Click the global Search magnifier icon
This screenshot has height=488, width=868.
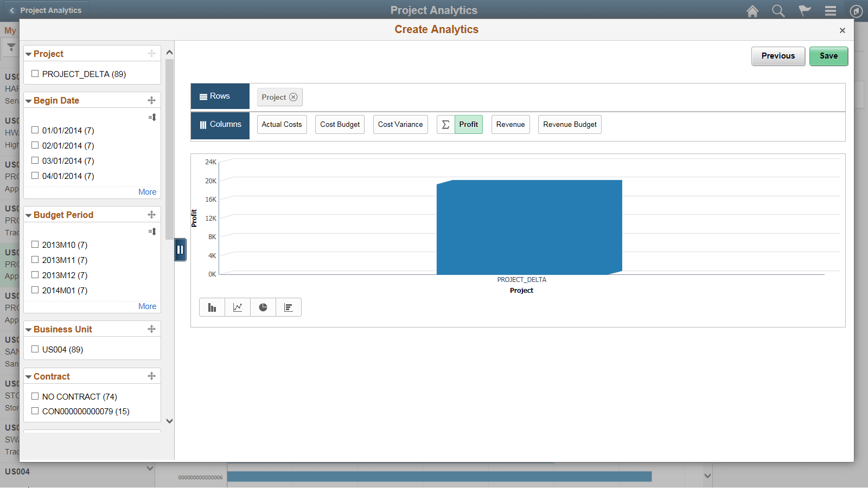click(x=778, y=11)
